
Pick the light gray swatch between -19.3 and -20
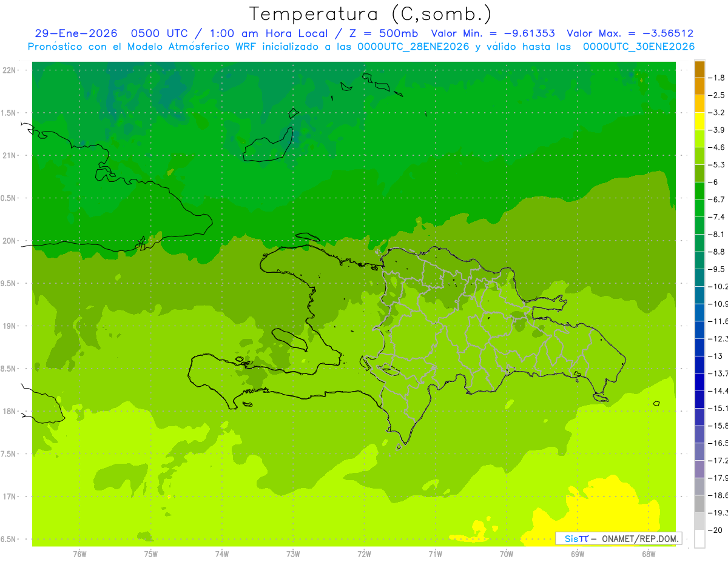pos(699,521)
